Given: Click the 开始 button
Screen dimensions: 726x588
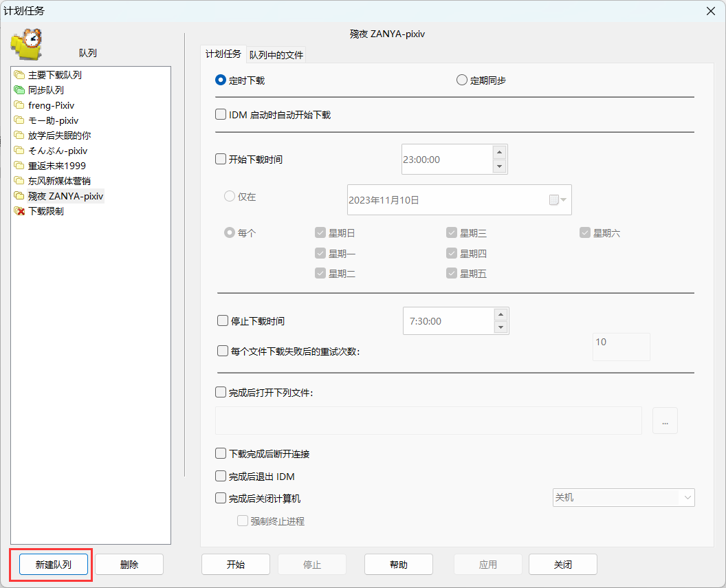Looking at the screenshot, I should 236,565.
